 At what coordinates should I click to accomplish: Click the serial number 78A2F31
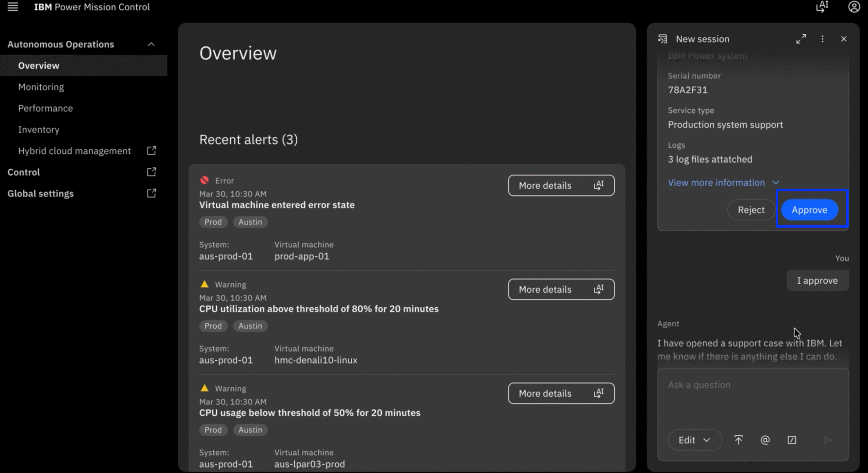[x=688, y=90]
